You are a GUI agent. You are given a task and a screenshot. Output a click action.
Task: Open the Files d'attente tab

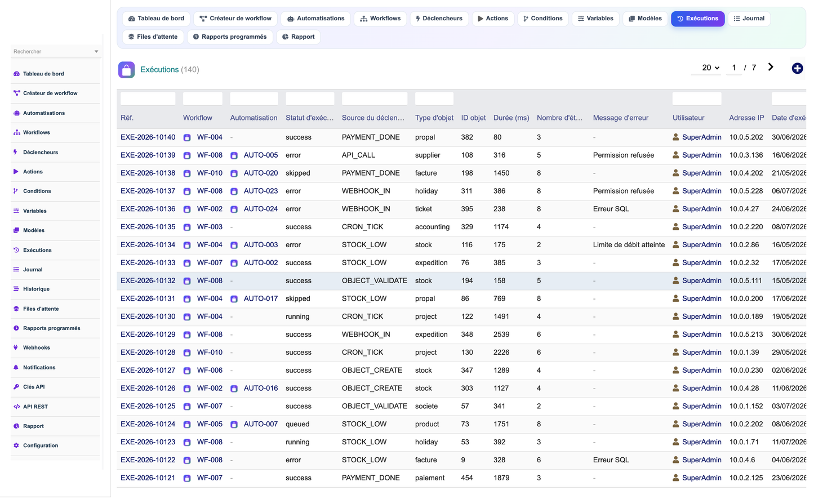pyautogui.click(x=153, y=37)
